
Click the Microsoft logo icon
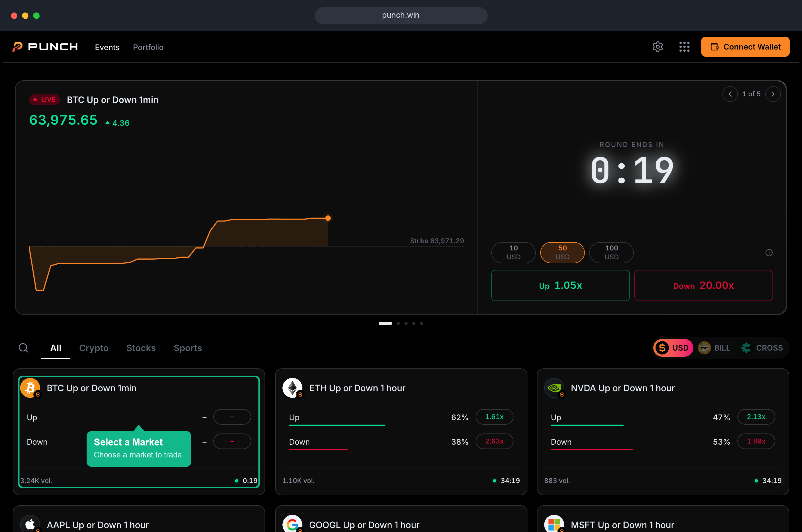pos(554,524)
